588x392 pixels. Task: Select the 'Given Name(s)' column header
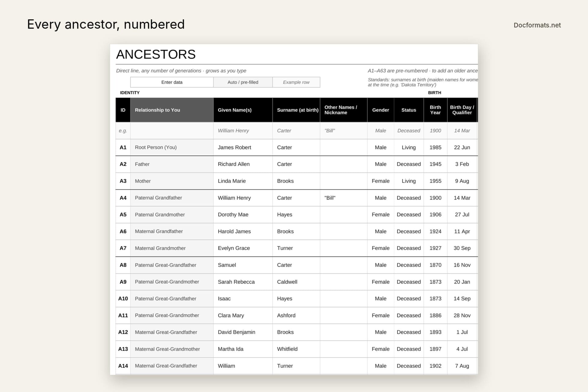[243, 110]
